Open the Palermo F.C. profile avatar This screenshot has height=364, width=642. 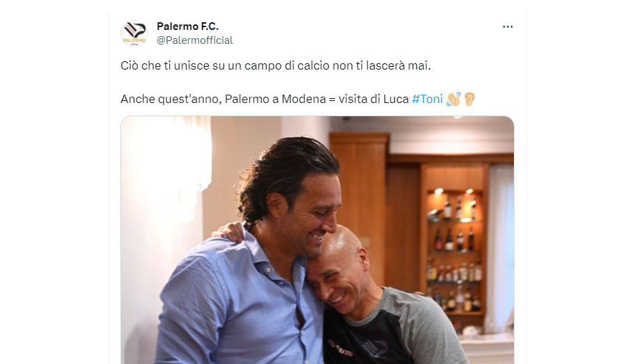(134, 33)
